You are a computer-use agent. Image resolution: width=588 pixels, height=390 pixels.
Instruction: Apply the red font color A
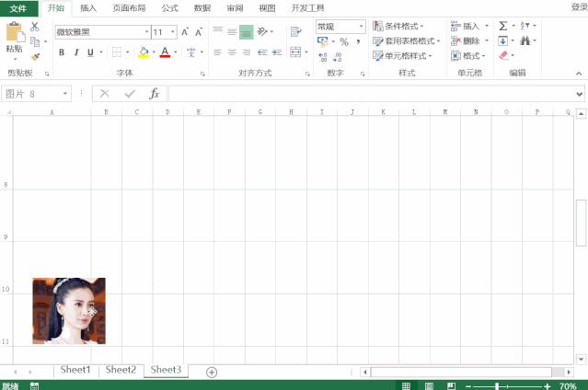[165, 52]
